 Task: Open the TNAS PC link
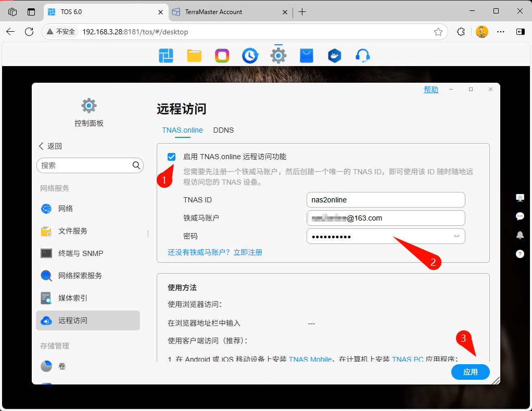click(x=408, y=359)
